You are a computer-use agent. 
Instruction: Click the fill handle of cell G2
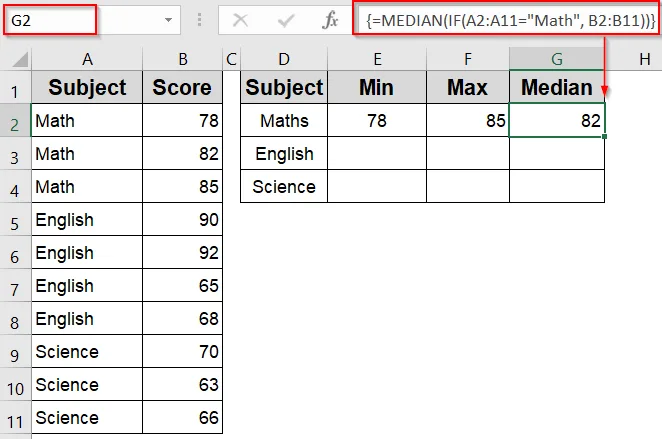[x=605, y=136]
